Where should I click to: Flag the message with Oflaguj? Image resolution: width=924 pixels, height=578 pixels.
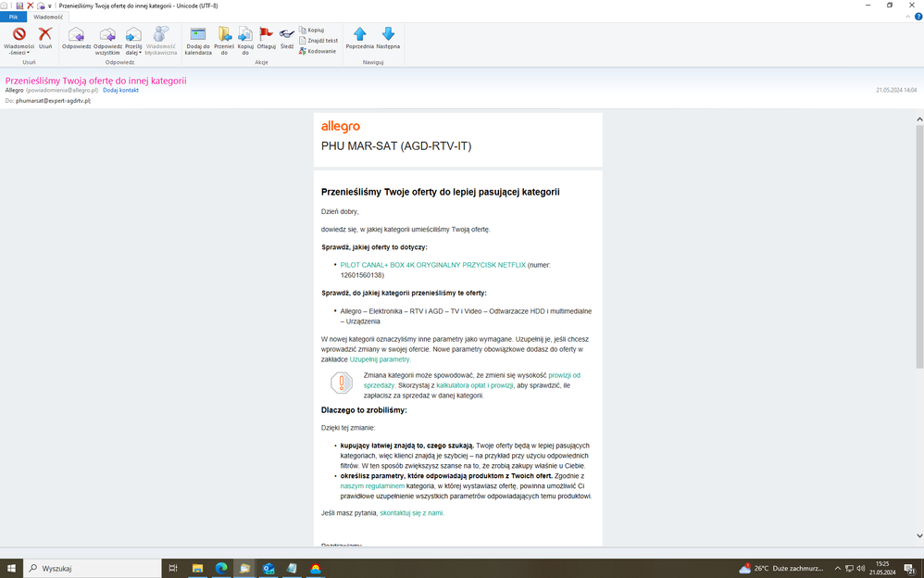coord(266,35)
